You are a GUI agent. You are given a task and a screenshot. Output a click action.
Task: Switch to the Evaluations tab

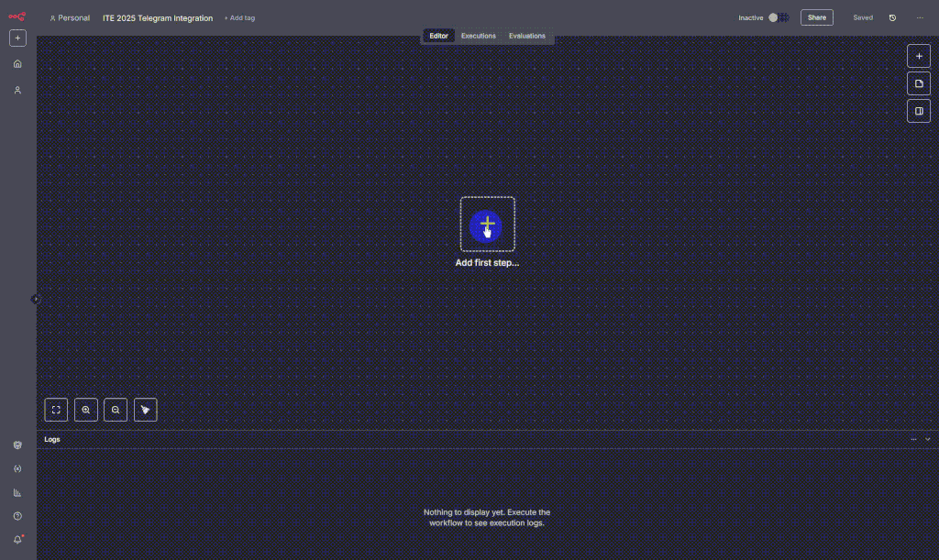[x=527, y=36]
